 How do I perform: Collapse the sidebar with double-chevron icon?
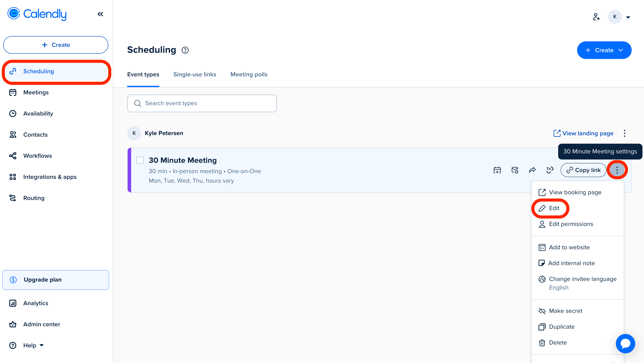point(100,14)
